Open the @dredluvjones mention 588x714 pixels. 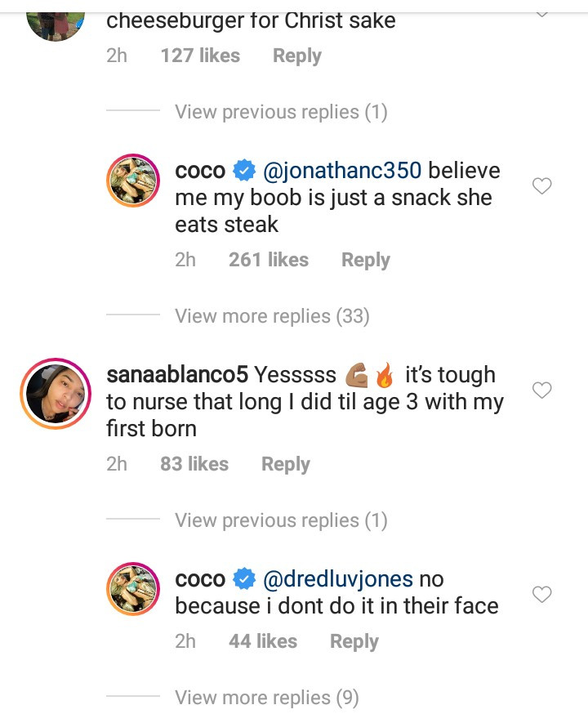click(x=338, y=579)
